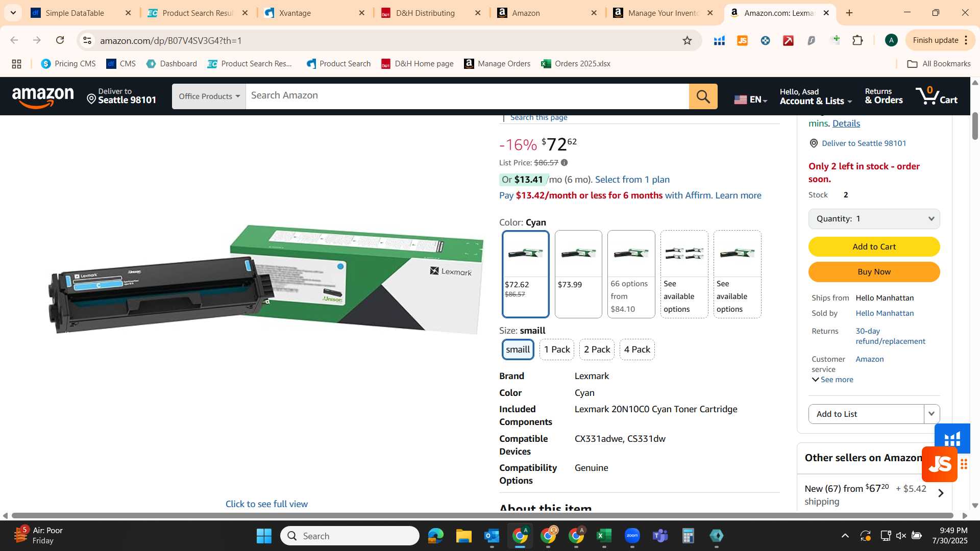
Task: Expand the Add to List arrow
Action: click(932, 414)
